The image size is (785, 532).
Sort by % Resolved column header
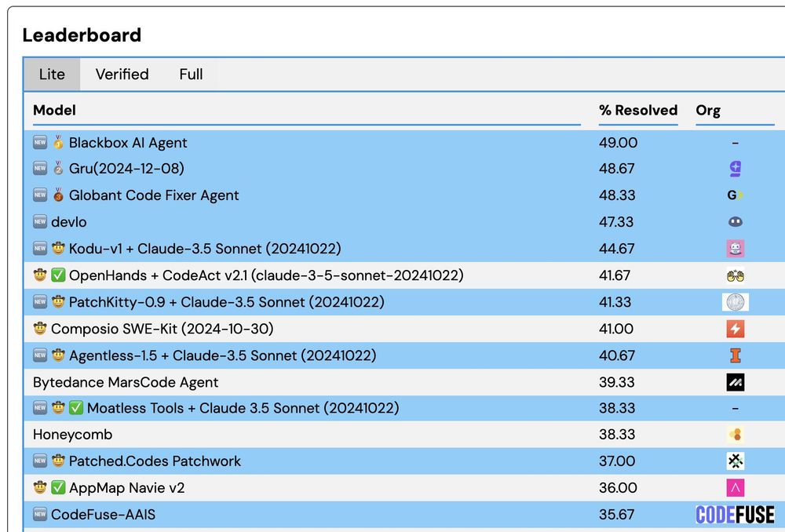tap(638, 110)
